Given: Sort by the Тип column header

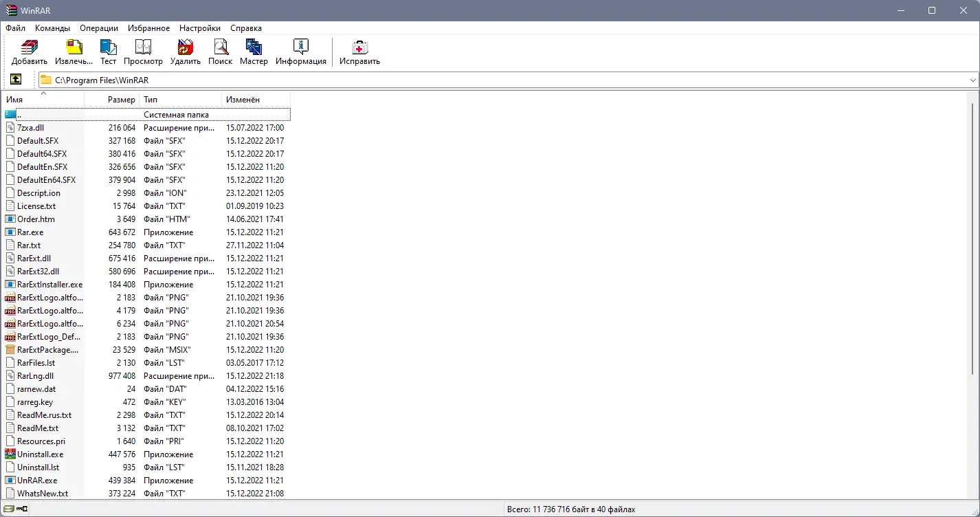Looking at the screenshot, I should pos(181,100).
